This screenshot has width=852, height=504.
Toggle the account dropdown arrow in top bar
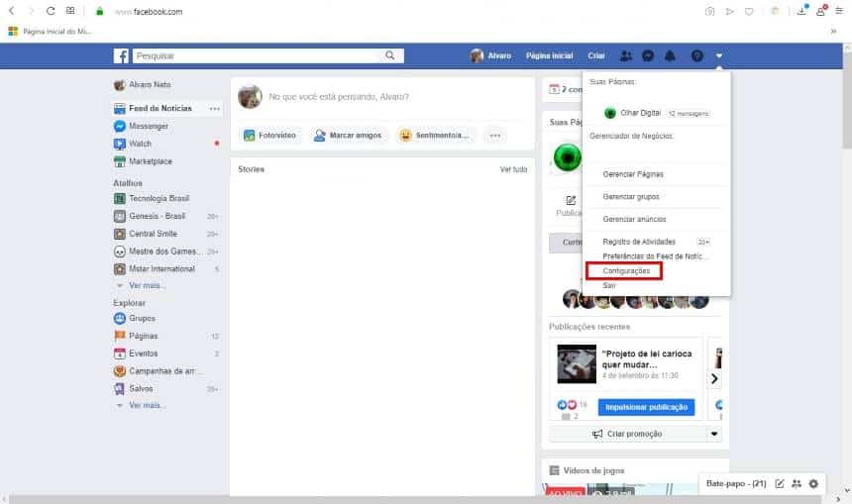pyautogui.click(x=719, y=55)
